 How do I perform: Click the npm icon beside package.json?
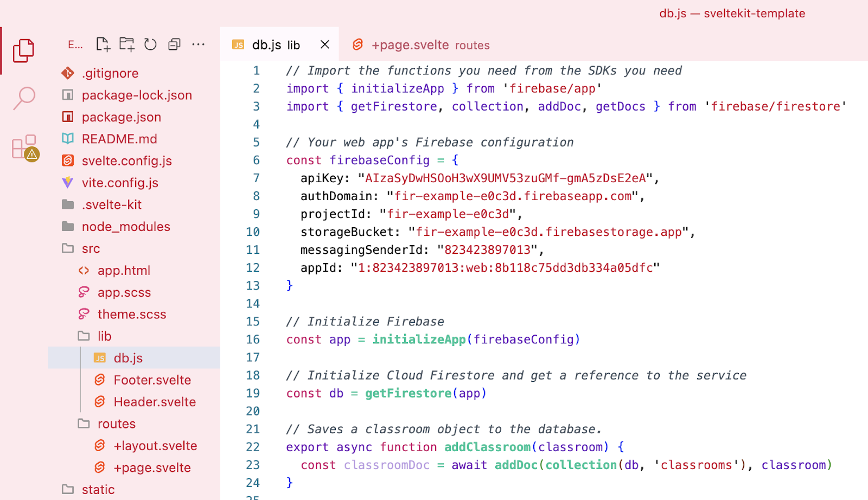pyautogui.click(x=68, y=117)
